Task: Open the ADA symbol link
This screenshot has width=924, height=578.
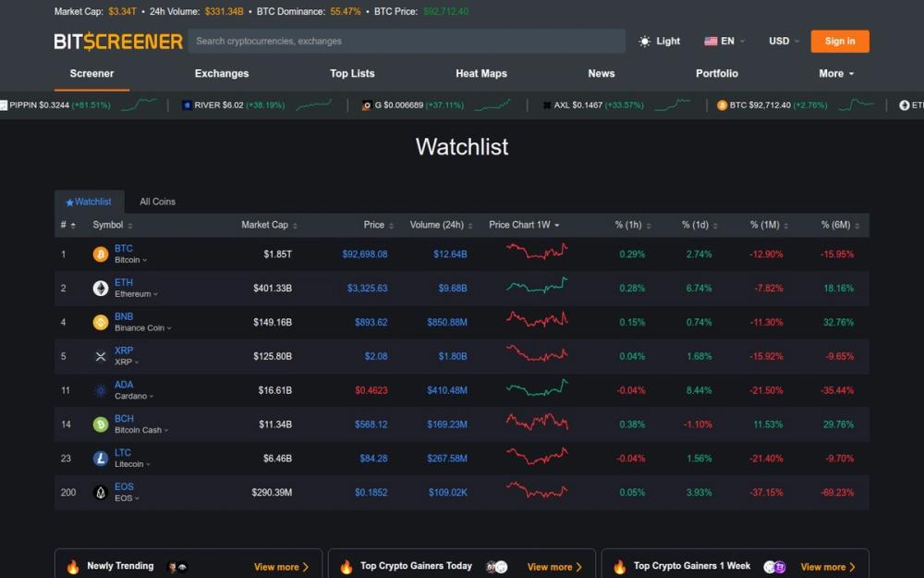Action: coord(124,385)
